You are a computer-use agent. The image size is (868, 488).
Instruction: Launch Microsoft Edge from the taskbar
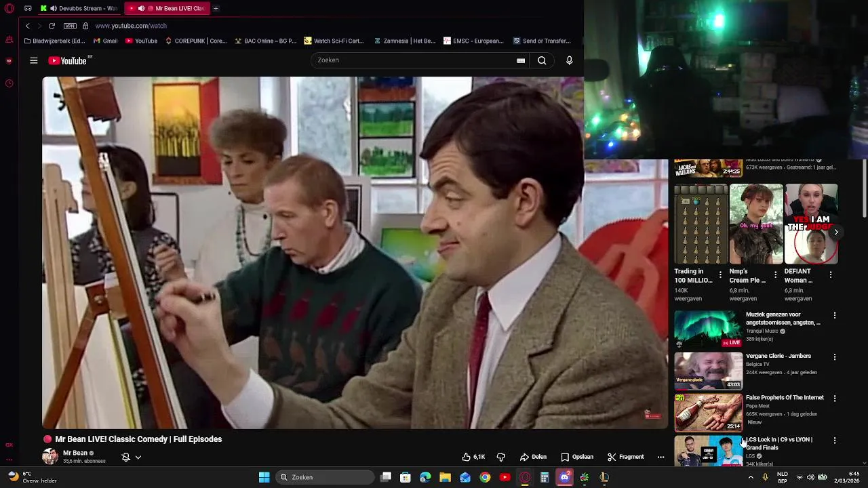tap(425, 477)
